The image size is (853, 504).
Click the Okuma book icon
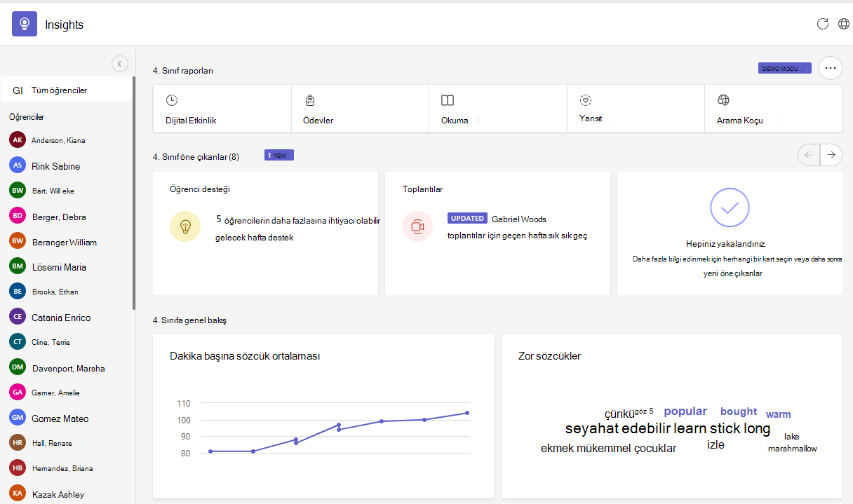coord(448,100)
